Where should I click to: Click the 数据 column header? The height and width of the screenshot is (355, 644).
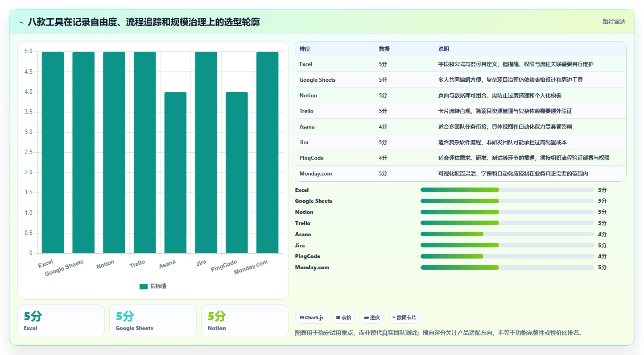[x=384, y=49]
